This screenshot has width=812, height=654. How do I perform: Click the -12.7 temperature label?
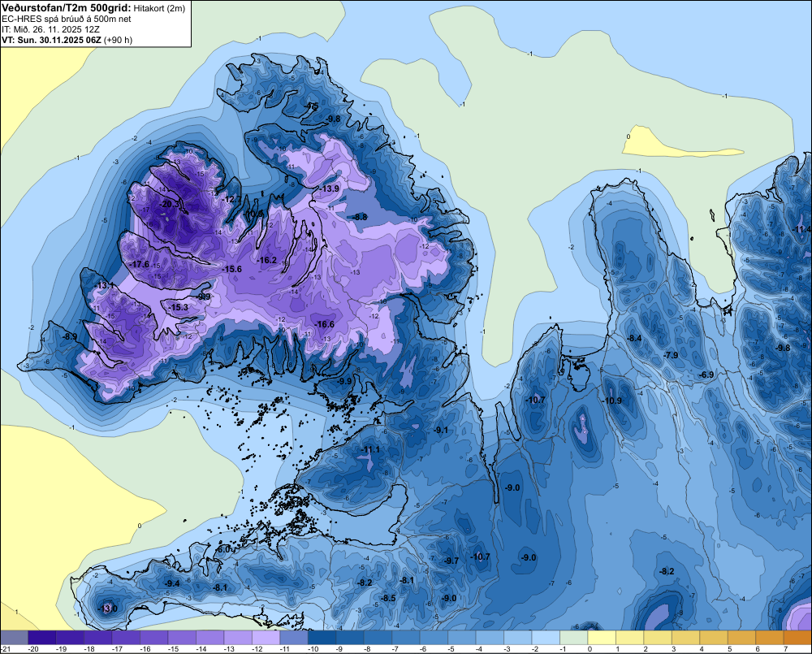coord(232,199)
